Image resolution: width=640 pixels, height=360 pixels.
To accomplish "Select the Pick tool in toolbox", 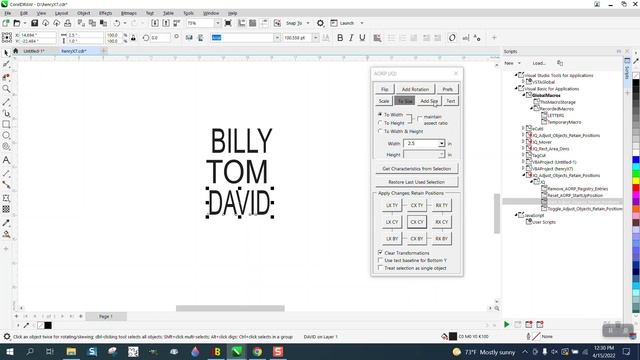I will click(6, 53).
